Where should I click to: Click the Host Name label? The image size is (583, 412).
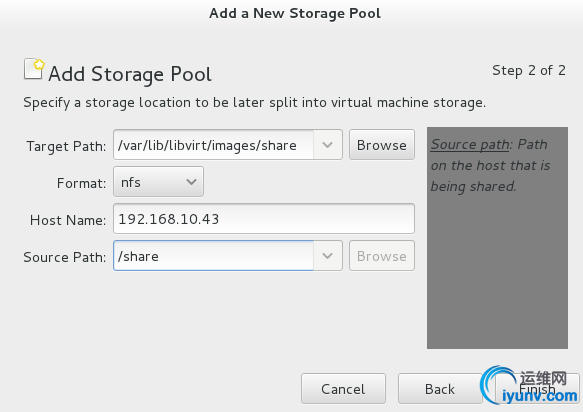[68, 220]
